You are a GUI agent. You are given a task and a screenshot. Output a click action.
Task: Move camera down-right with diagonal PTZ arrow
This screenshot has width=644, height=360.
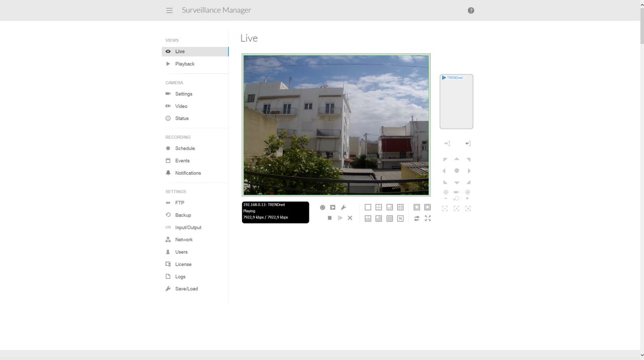coord(468,182)
